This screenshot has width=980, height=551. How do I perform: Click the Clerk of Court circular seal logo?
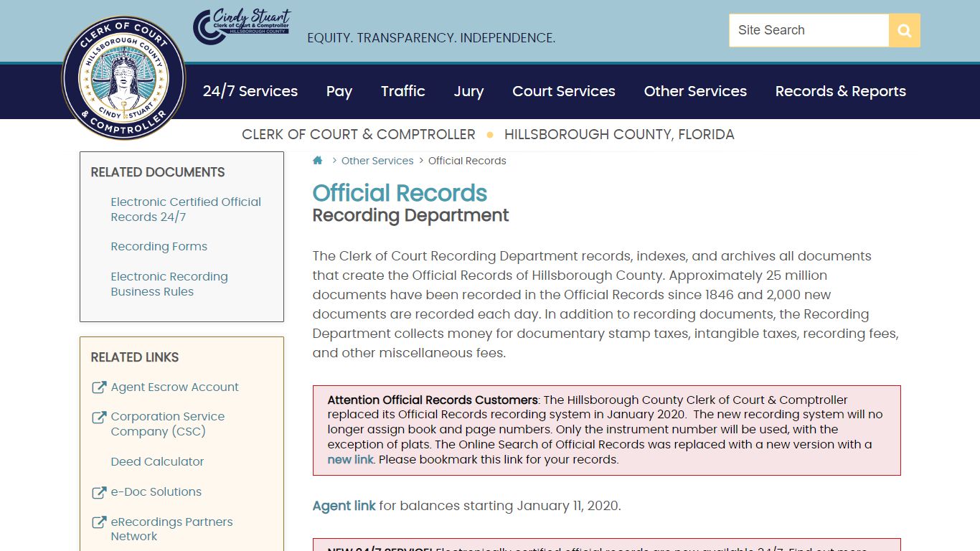tap(123, 77)
